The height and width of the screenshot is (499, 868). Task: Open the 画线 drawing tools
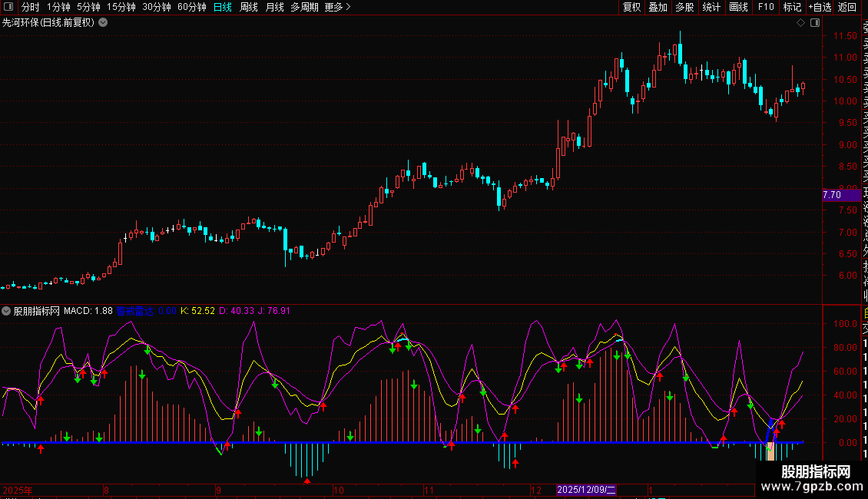(x=738, y=7)
